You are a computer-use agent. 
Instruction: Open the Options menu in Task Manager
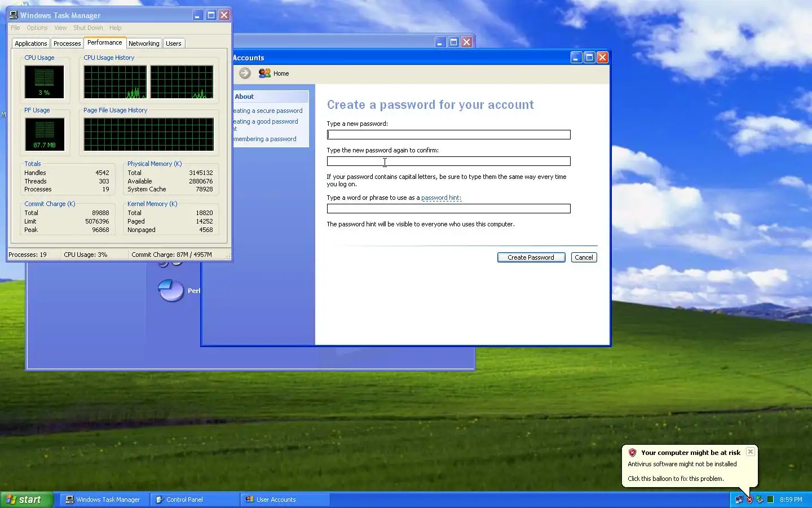(37, 28)
